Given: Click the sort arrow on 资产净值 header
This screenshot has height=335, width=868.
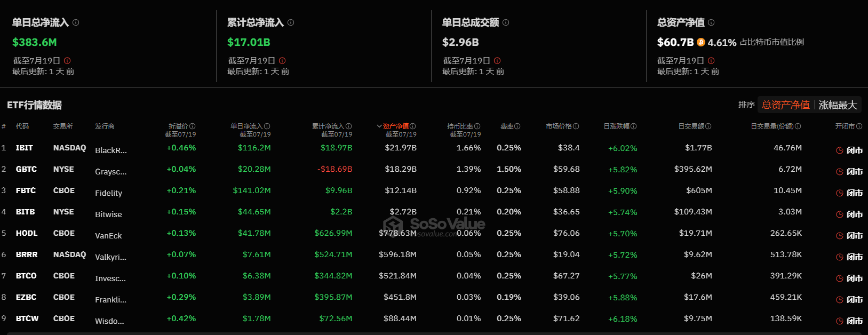Looking at the screenshot, I should pyautogui.click(x=379, y=126).
